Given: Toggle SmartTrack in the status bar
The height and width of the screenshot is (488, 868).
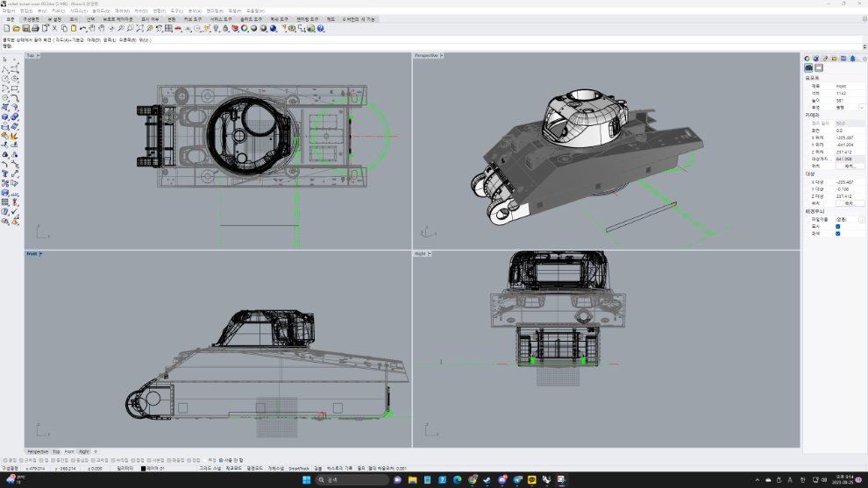Looking at the screenshot, I should (299, 469).
